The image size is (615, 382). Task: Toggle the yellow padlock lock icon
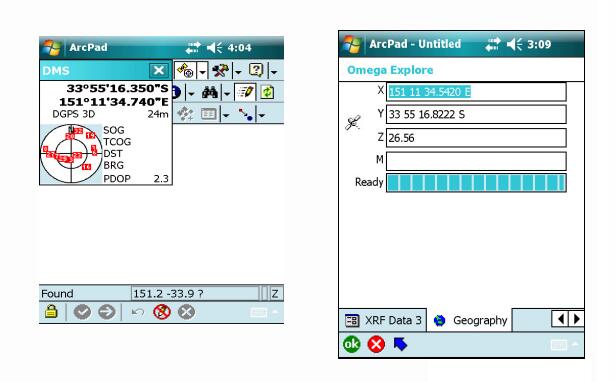51,311
